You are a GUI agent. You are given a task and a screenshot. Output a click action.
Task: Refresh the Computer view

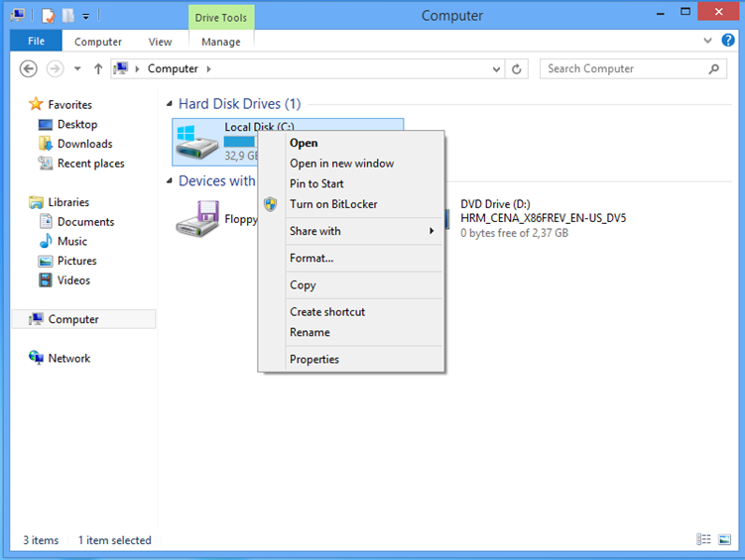[x=517, y=69]
